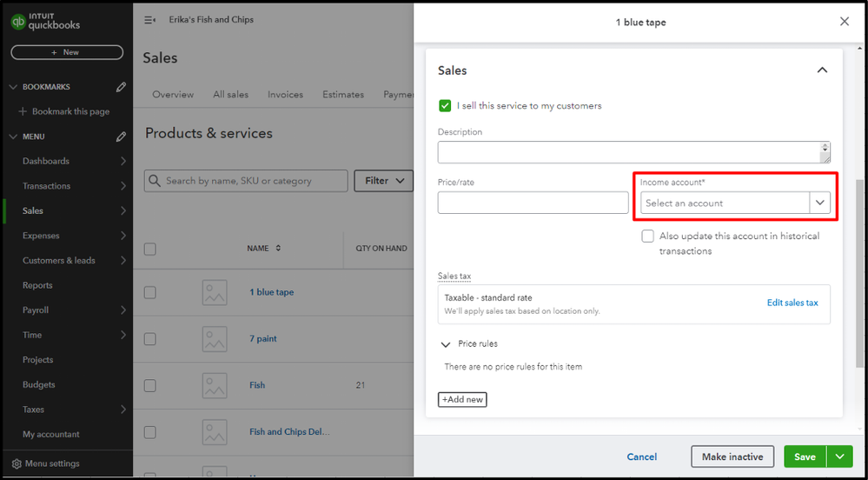Collapse the Sales section chevron
Viewport: 868px width, 480px height.
coord(822,70)
